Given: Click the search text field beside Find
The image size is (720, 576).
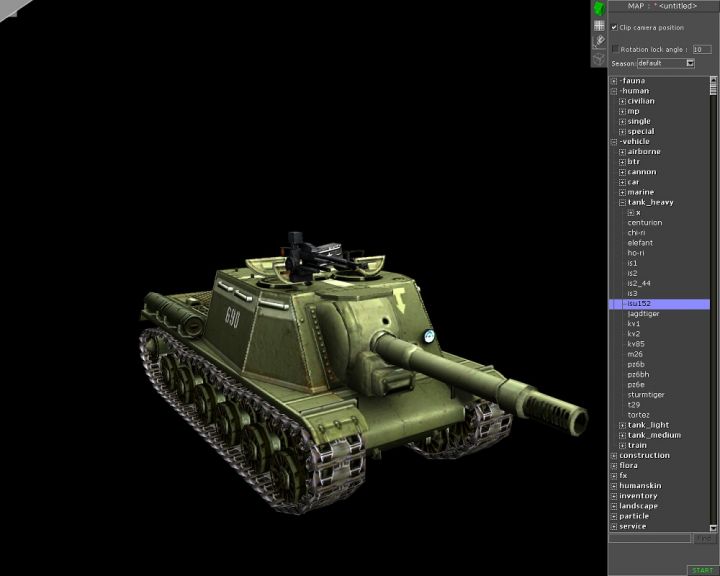Looking at the screenshot, I should coord(650,539).
